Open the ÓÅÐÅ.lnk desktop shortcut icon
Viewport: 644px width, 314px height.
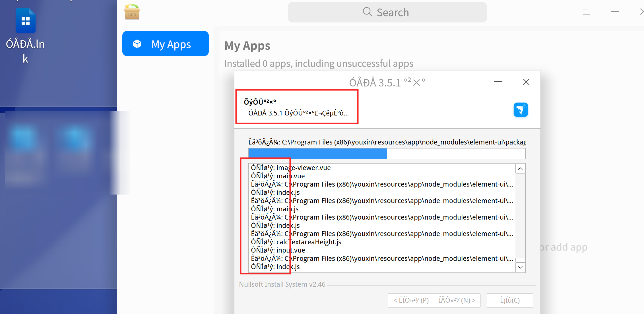pos(26,20)
